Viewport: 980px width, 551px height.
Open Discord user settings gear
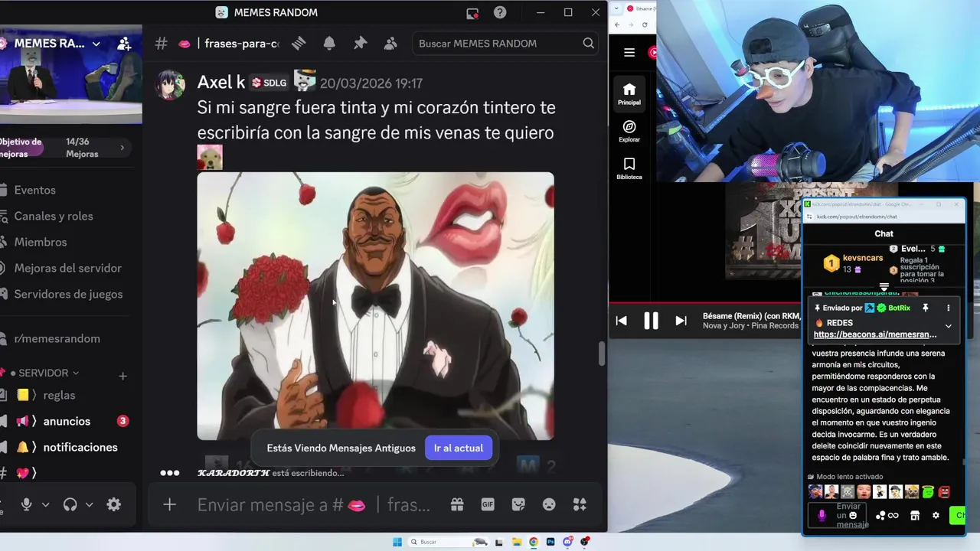pyautogui.click(x=114, y=504)
